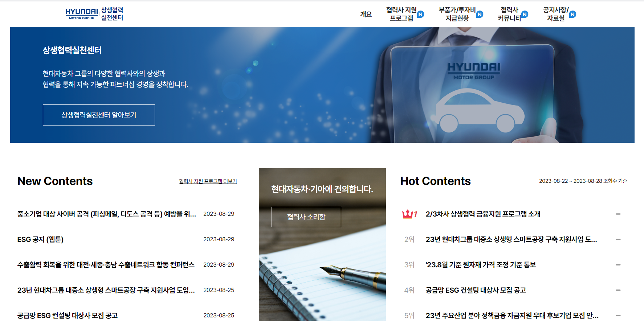Screen dimensions: 644x325
Task: Click the 5위 rank label
Action: [x=409, y=316]
